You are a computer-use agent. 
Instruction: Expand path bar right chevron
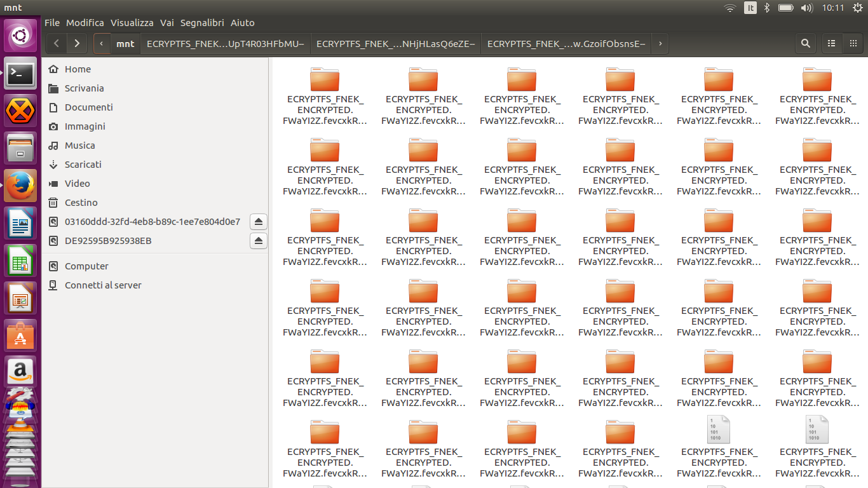(660, 43)
